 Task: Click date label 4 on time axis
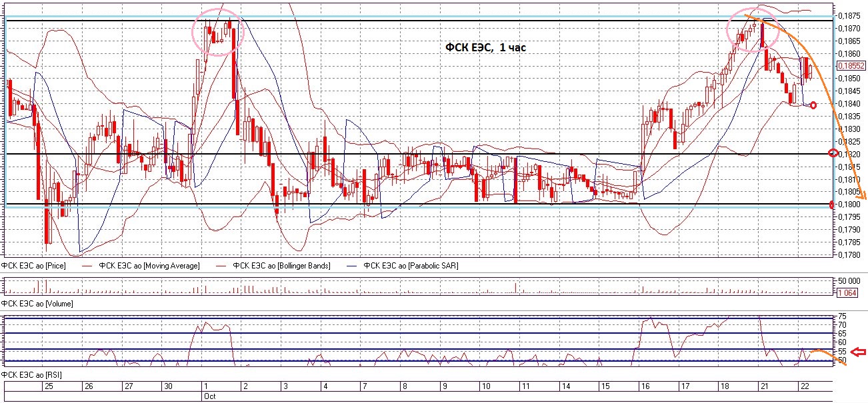(x=325, y=386)
